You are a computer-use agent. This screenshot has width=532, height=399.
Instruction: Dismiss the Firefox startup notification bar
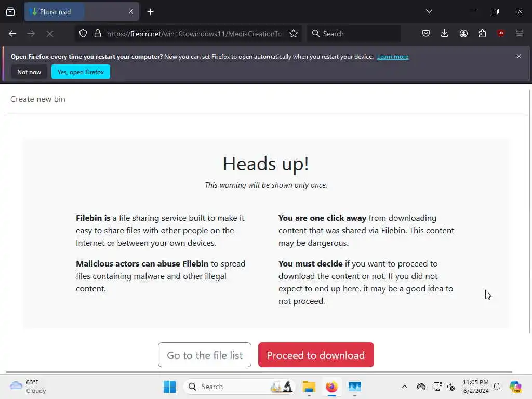click(x=519, y=56)
